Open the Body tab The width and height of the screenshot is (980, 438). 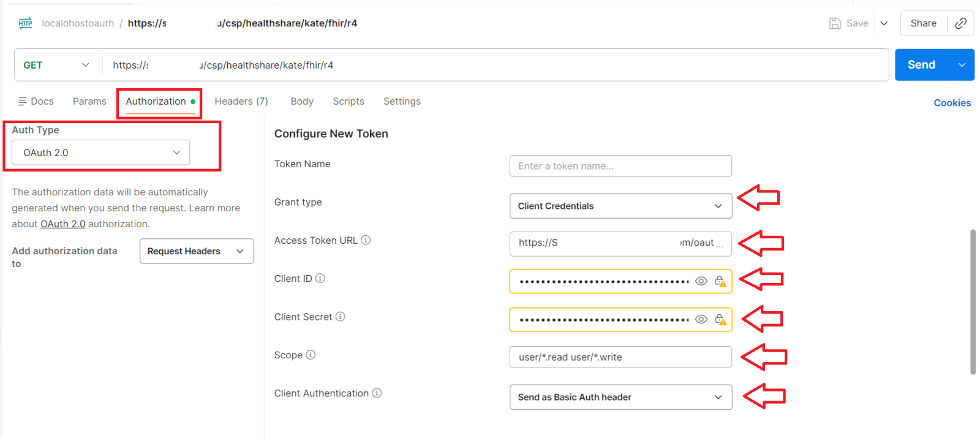(x=302, y=102)
